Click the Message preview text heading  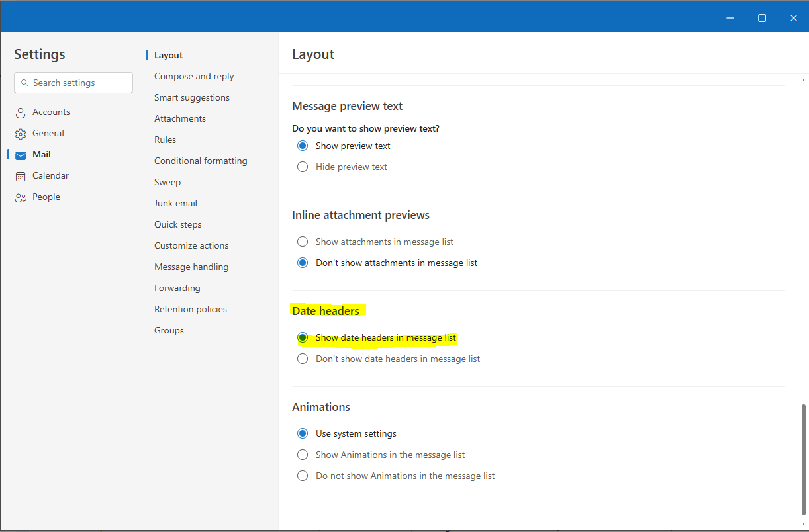pos(348,106)
